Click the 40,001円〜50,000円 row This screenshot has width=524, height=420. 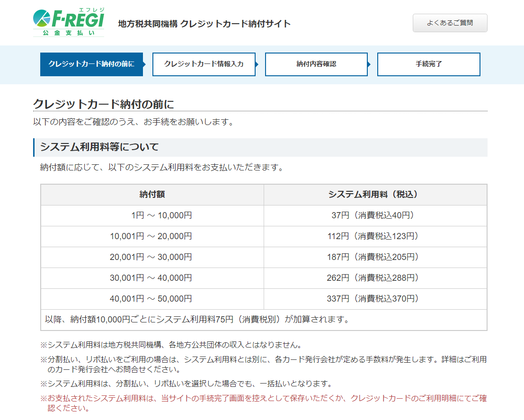151,299
